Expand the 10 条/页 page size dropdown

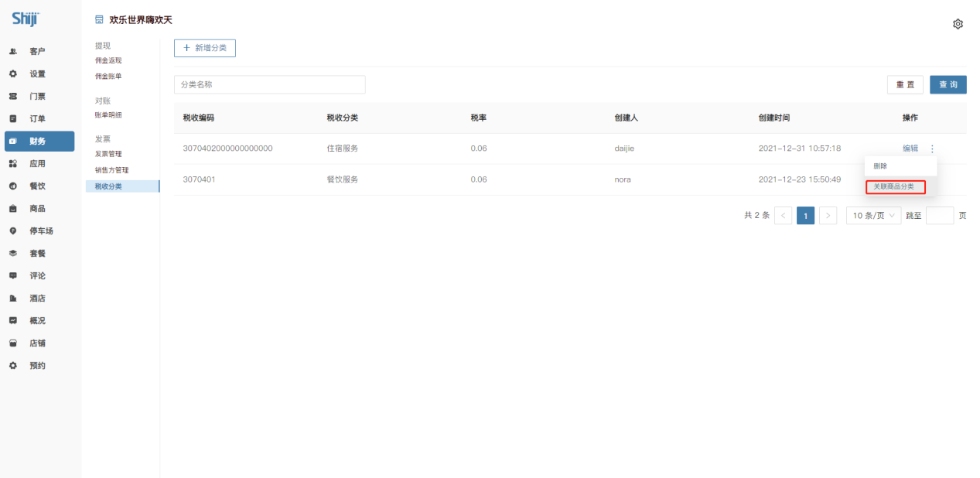(873, 216)
